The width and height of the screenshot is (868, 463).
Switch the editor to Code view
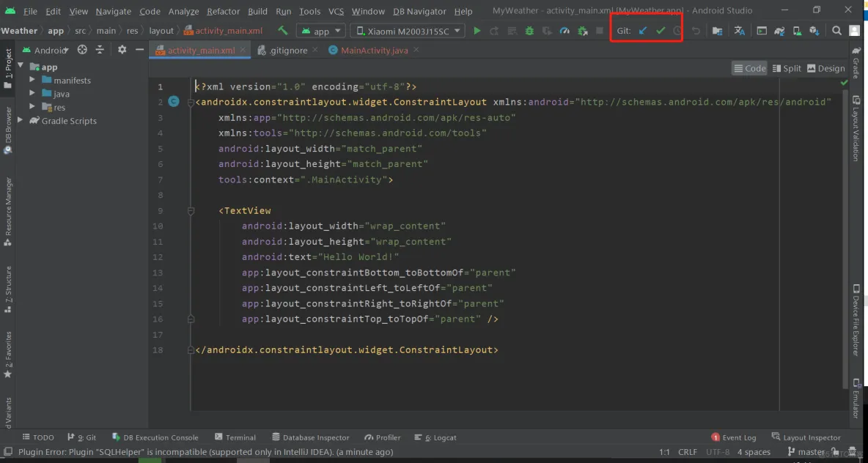tap(749, 69)
